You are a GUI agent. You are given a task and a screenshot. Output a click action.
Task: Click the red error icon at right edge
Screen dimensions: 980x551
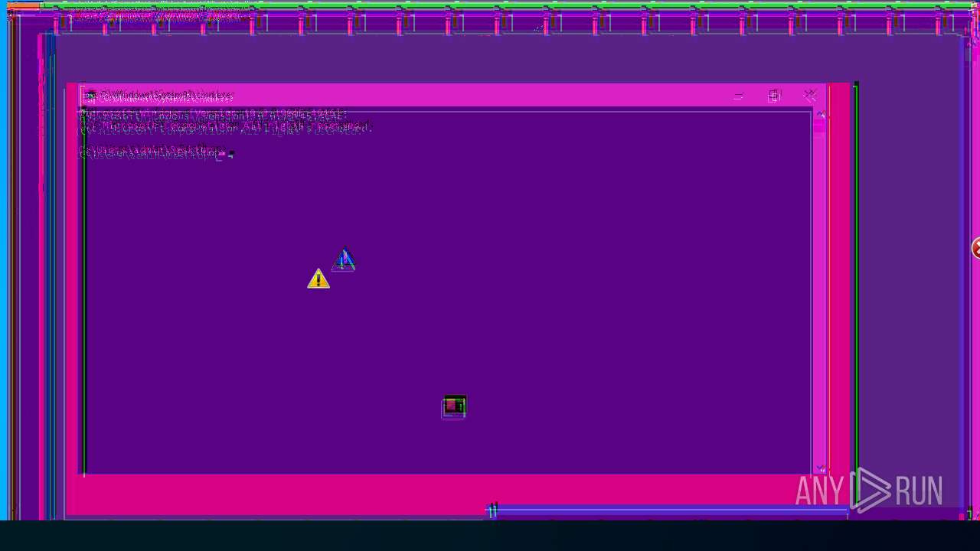[976, 248]
